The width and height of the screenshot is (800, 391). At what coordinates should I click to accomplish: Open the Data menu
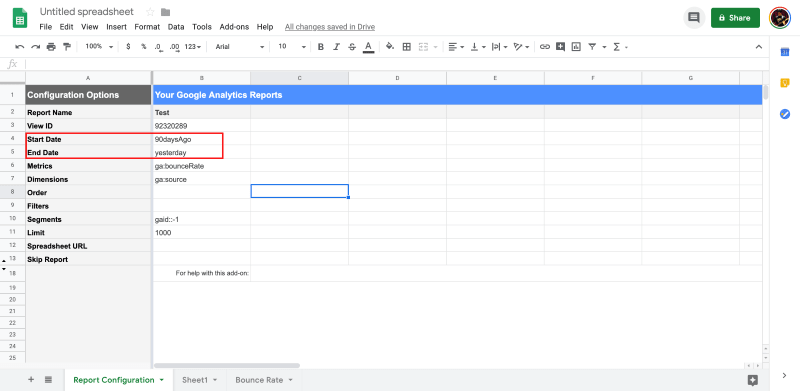click(176, 27)
